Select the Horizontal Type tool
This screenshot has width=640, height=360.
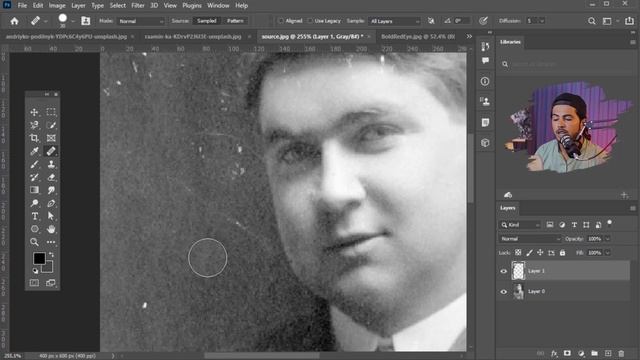pos(34,216)
